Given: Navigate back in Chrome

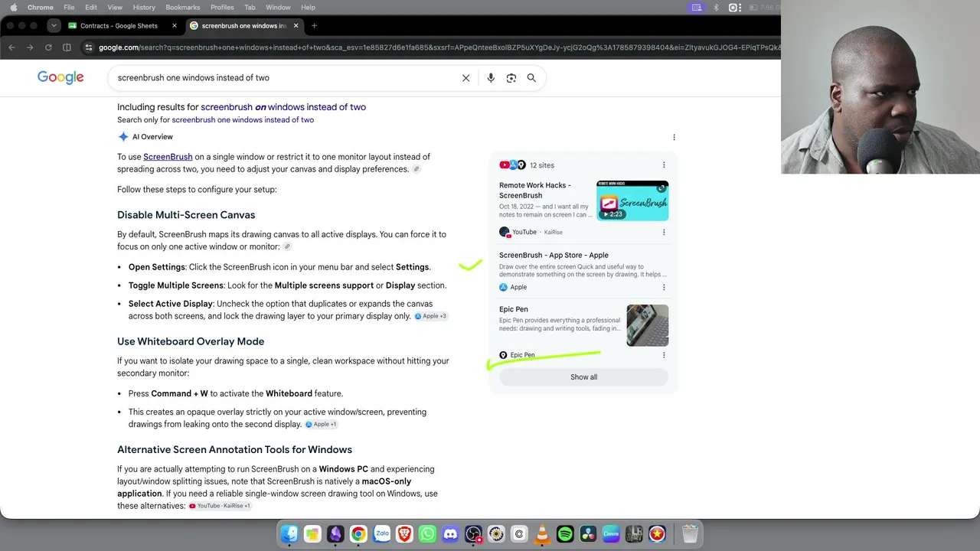Looking at the screenshot, I should (x=11, y=47).
